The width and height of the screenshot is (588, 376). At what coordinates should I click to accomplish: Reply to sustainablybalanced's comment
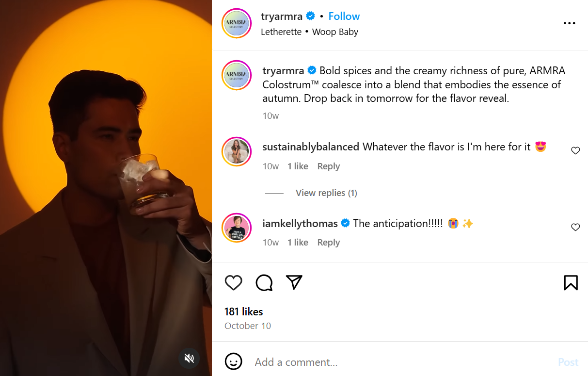point(329,166)
